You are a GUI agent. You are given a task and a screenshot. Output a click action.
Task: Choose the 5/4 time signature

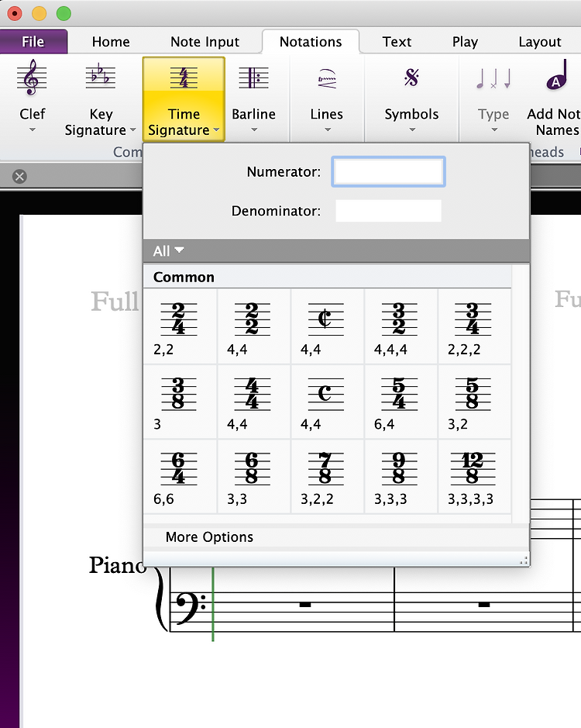tap(401, 402)
